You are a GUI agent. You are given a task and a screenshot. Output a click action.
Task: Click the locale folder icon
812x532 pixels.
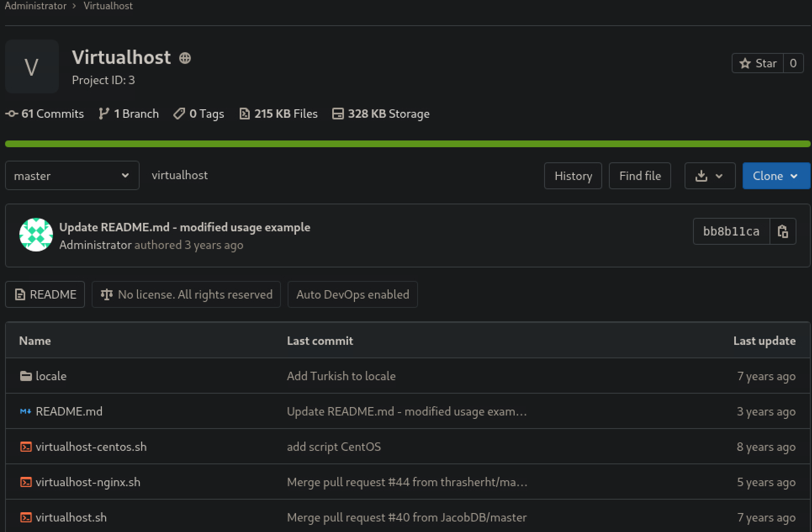(x=26, y=376)
